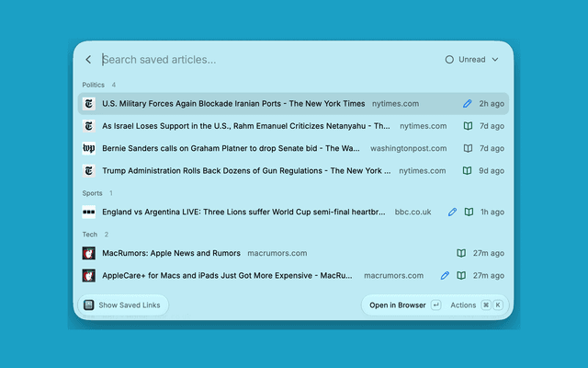Click the pencil icon on England vs Argentina article
Image resolution: width=588 pixels, height=368 pixels.
452,212
